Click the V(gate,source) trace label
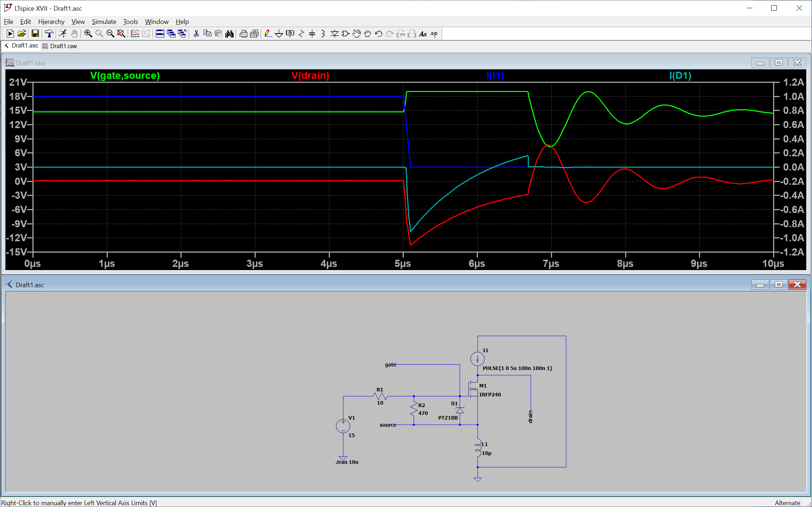812x507 pixels. pyautogui.click(x=125, y=76)
